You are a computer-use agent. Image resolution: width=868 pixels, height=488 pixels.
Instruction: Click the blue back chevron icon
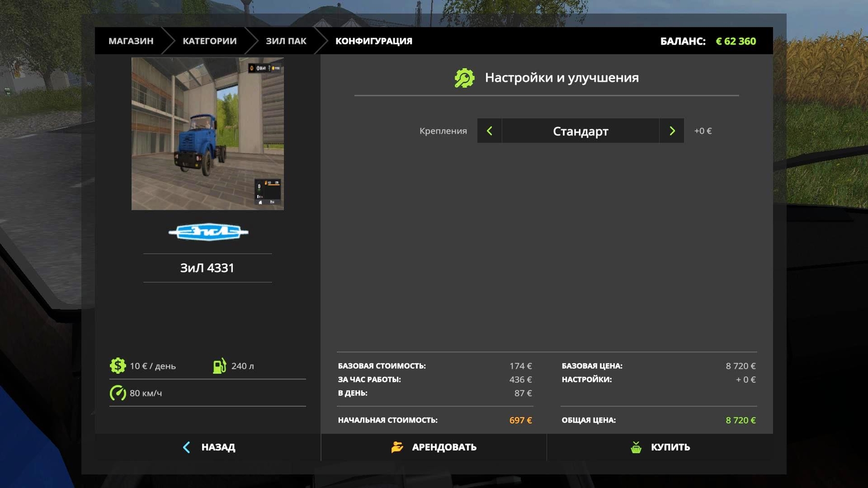pyautogui.click(x=187, y=448)
